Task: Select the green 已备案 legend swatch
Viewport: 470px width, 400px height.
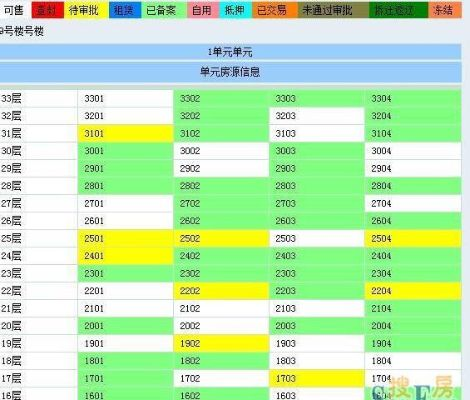Action: 164,10
